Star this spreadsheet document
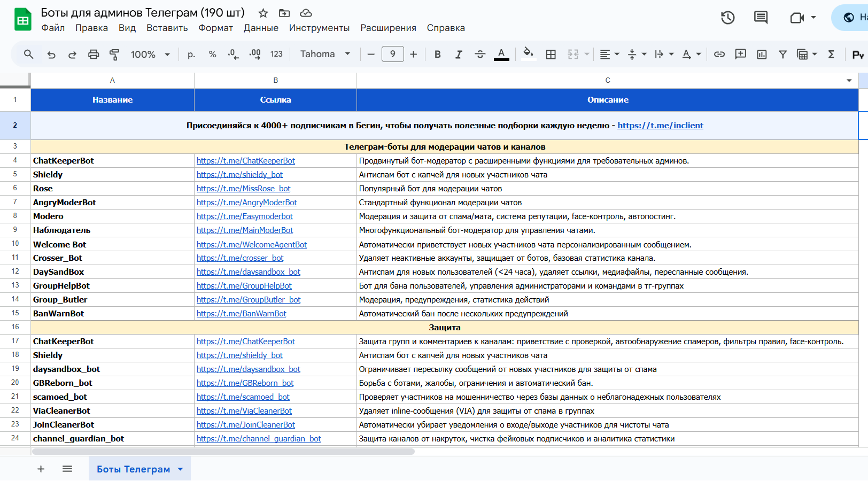Viewport: 868px width, 481px height. point(263,13)
